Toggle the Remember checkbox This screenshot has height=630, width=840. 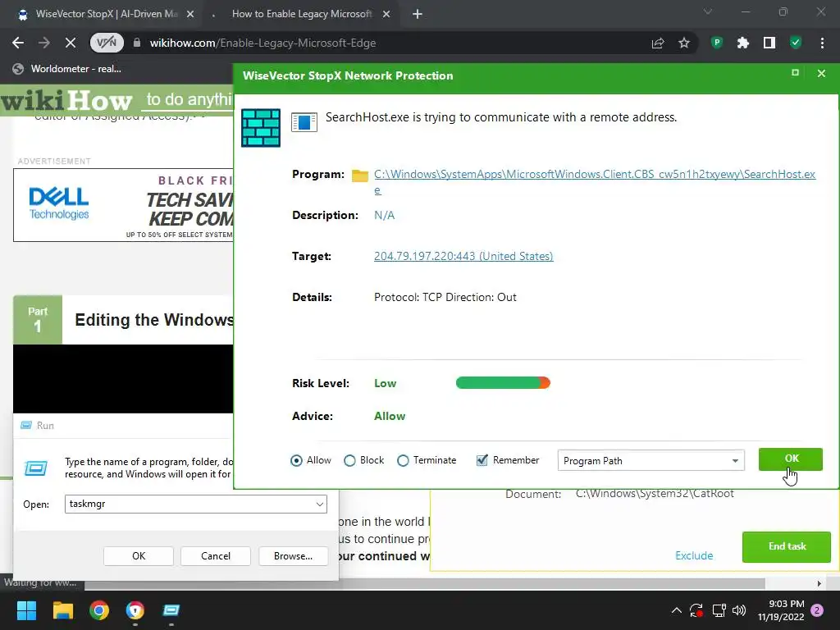point(482,460)
